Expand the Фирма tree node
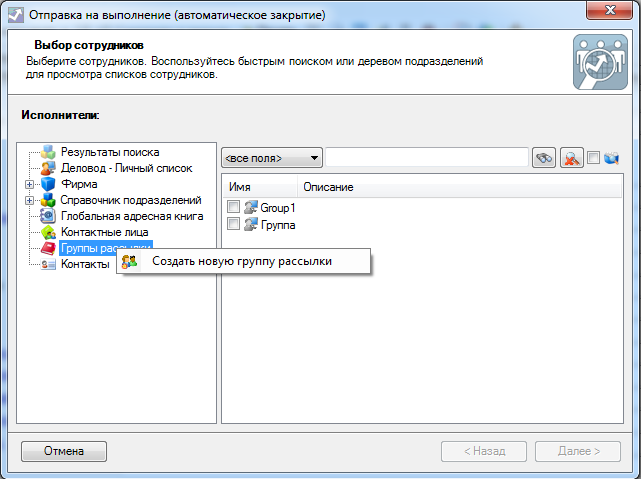641x479 pixels. click(x=29, y=184)
